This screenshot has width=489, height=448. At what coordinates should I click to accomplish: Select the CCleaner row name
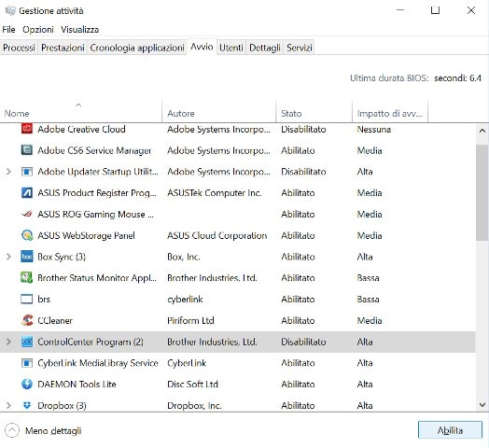point(55,320)
